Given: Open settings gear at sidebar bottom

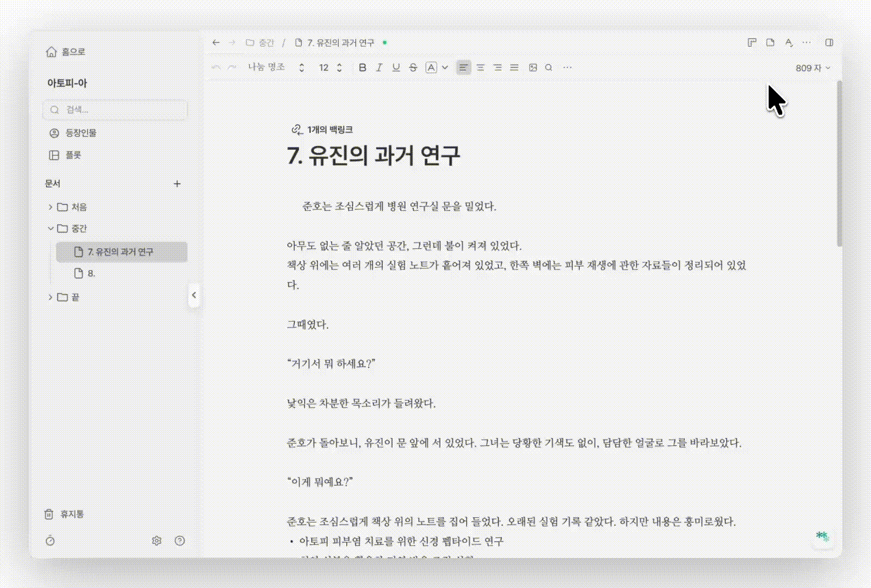Looking at the screenshot, I should pos(157,541).
